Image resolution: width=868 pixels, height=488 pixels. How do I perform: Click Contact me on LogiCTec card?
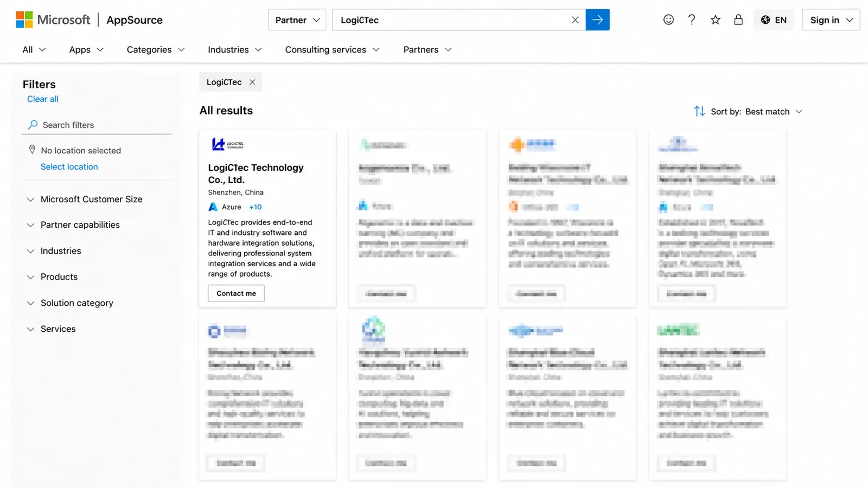click(x=236, y=293)
